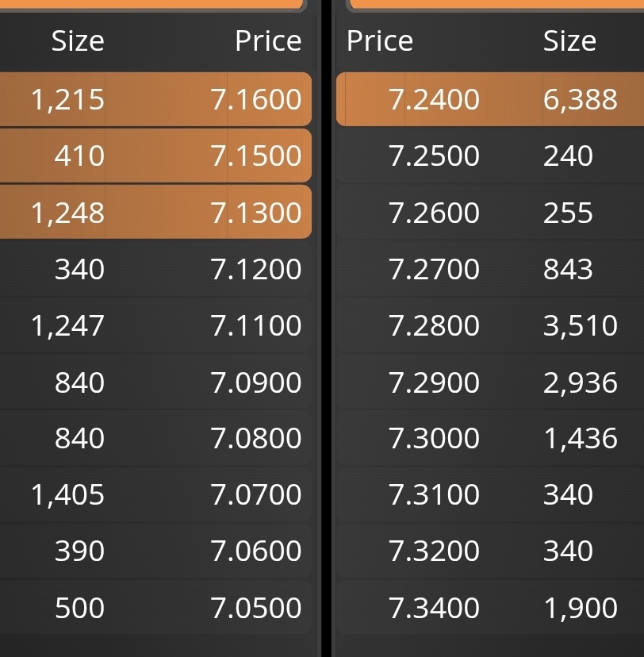Screen dimensions: 644x657
Task: Choose ask level 7.2600
Action: pyautogui.click(x=490, y=213)
